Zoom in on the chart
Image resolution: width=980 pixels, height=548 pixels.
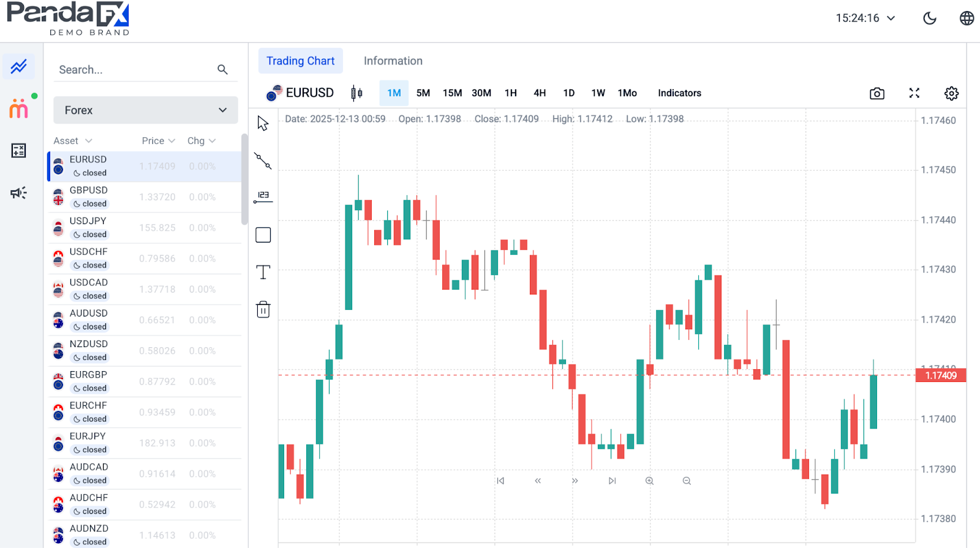point(649,481)
